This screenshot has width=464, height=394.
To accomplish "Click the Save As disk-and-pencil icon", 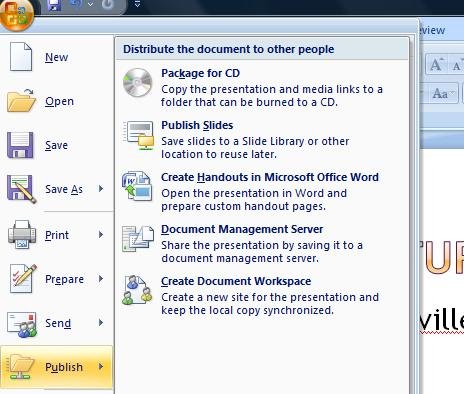I will coord(21,189).
